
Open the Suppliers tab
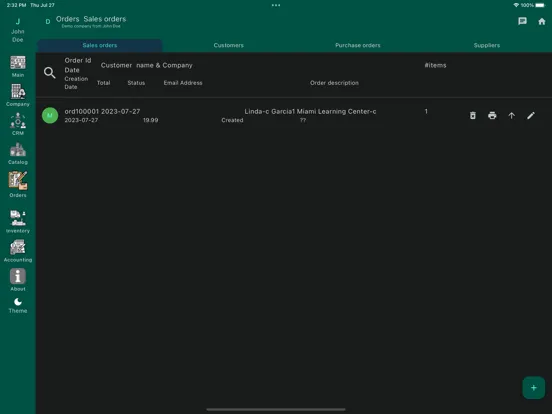487,45
